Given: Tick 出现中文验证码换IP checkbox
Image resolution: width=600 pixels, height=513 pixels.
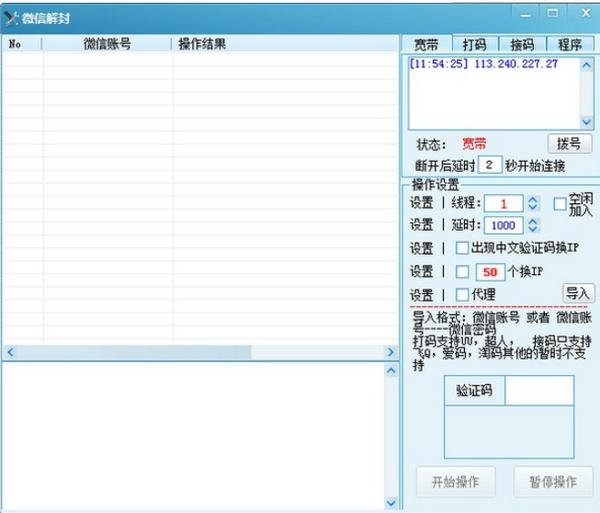Looking at the screenshot, I should click(x=462, y=248).
